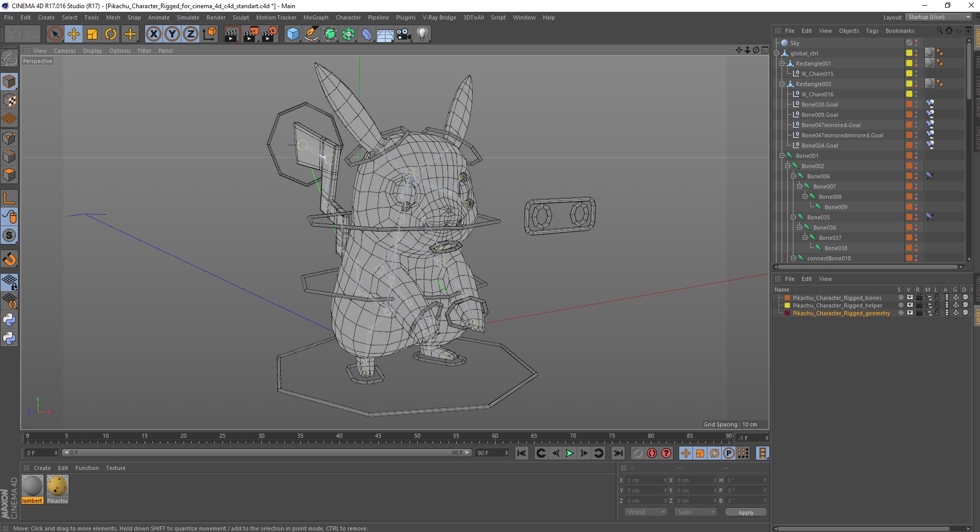This screenshot has height=532, width=980.
Task: Click the Render View clapperboard icon
Action: pyautogui.click(x=232, y=34)
